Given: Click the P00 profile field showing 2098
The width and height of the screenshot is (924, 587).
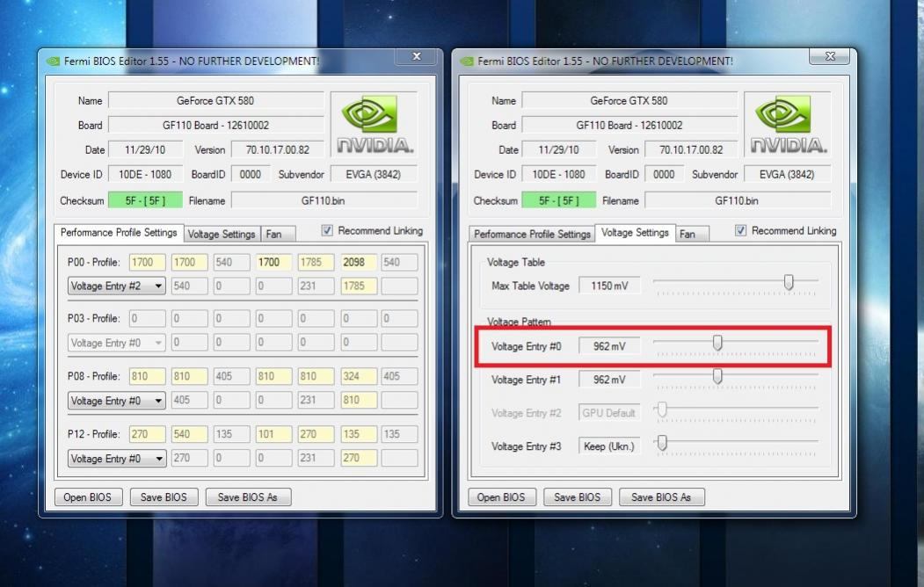Looking at the screenshot, I should click(359, 262).
